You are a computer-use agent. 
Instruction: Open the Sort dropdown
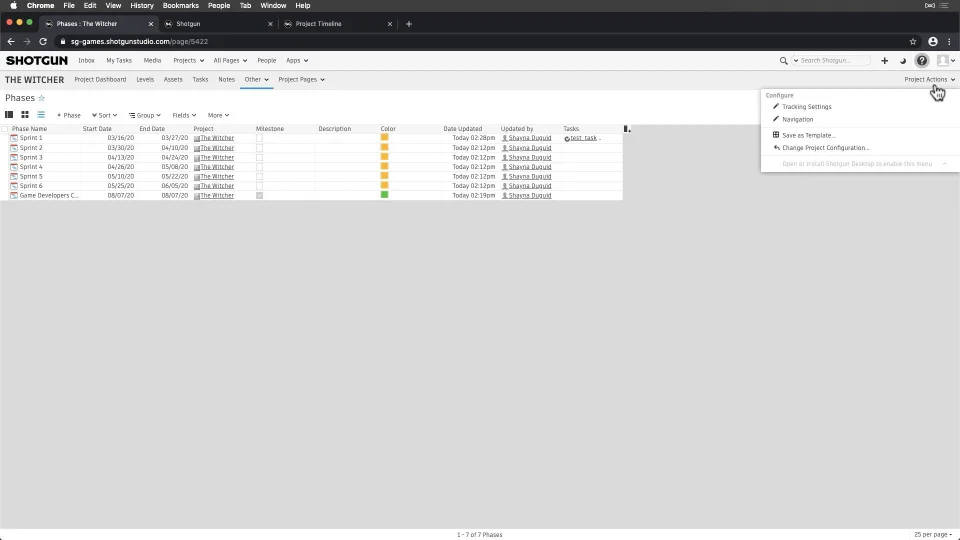[105, 115]
